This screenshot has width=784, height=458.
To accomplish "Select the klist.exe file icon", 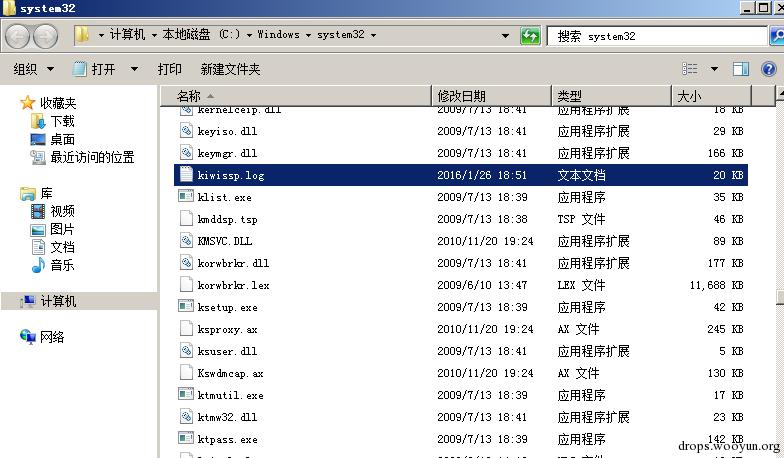I will pos(186,196).
